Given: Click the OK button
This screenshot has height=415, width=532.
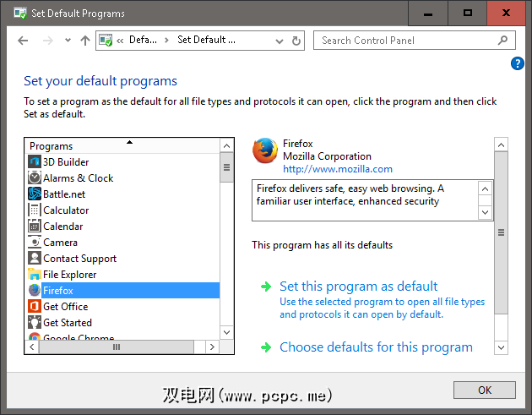Looking at the screenshot, I should tap(485, 390).
